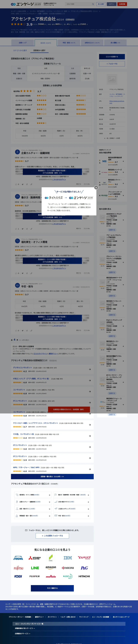Copy link icon for 福利厚生・オフィス環境 review
Viewport: 138px width, 644px height.
click(31, 273)
